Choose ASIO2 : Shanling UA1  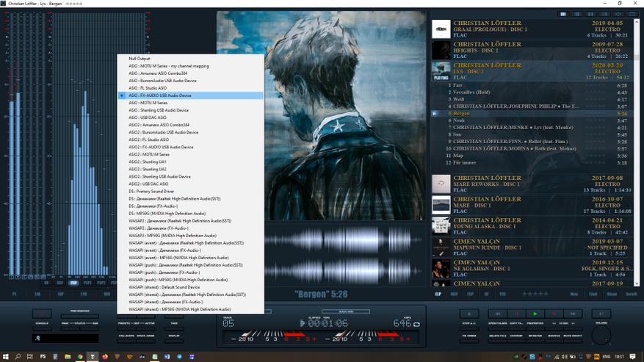[190, 162]
